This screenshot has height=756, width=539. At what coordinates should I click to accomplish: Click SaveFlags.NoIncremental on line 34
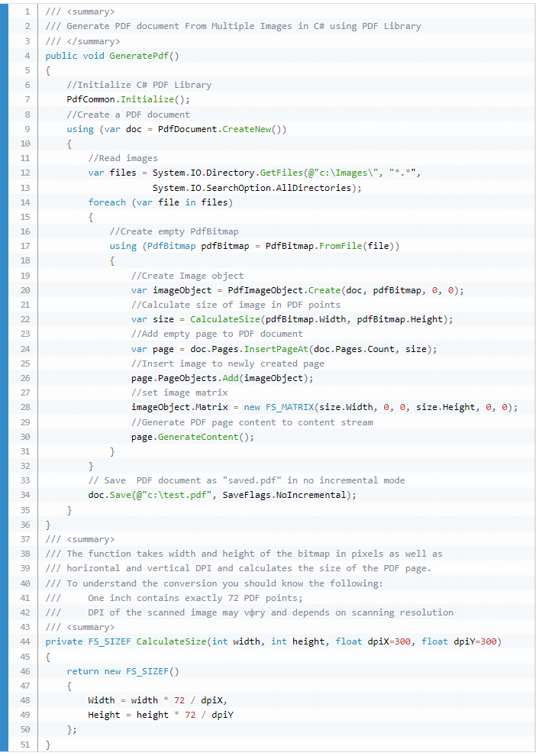tap(284, 495)
